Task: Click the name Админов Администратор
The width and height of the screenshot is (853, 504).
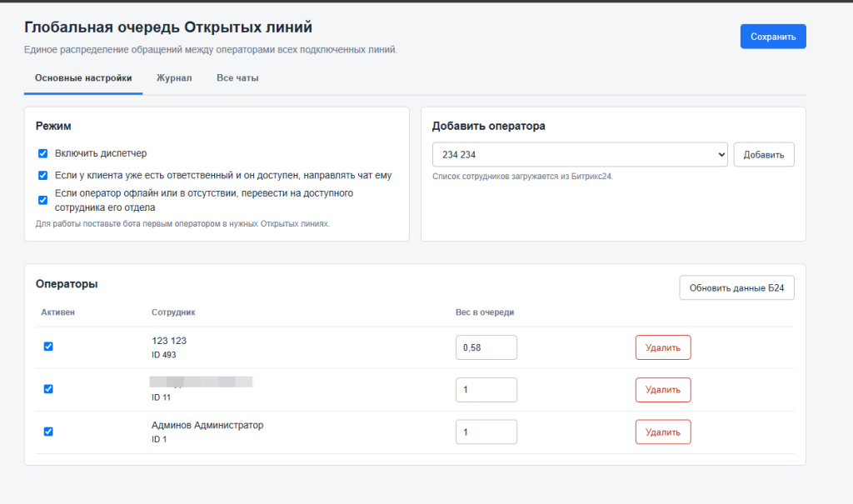Action: coord(207,425)
